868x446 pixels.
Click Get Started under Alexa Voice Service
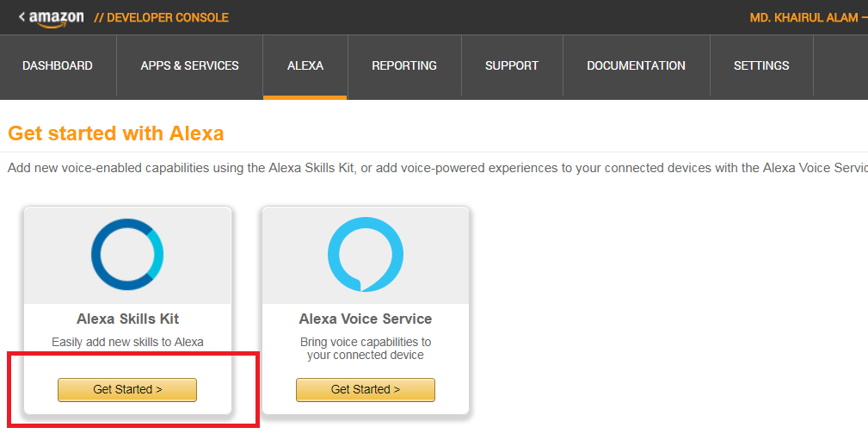(x=366, y=389)
